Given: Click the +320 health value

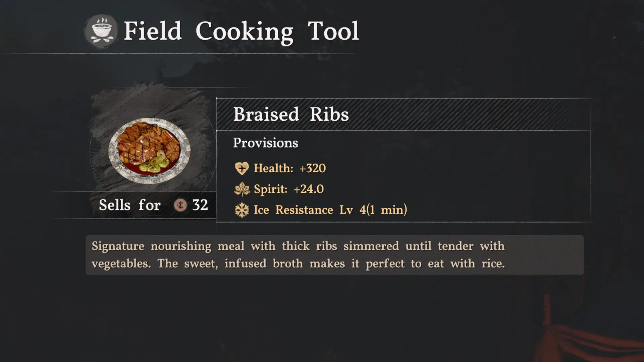Looking at the screenshot, I should pyautogui.click(x=312, y=168).
